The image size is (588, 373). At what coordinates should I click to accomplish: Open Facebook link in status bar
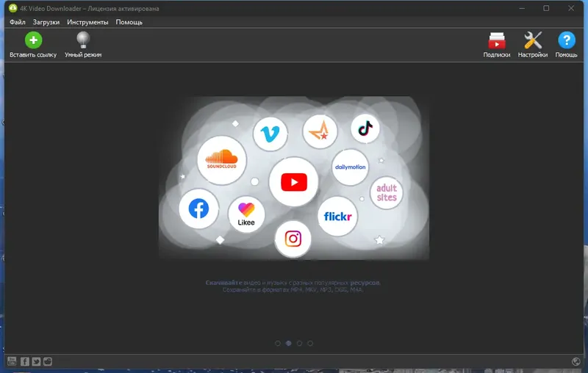tap(24, 361)
